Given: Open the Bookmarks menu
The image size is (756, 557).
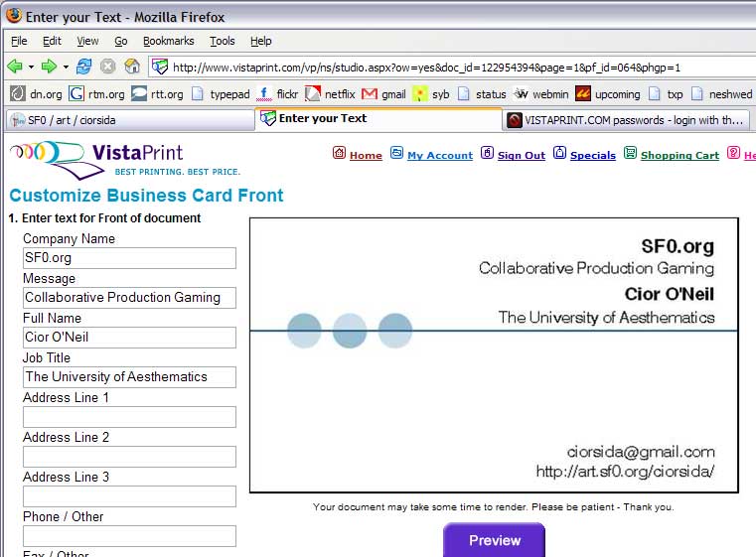Looking at the screenshot, I should coord(168,41).
